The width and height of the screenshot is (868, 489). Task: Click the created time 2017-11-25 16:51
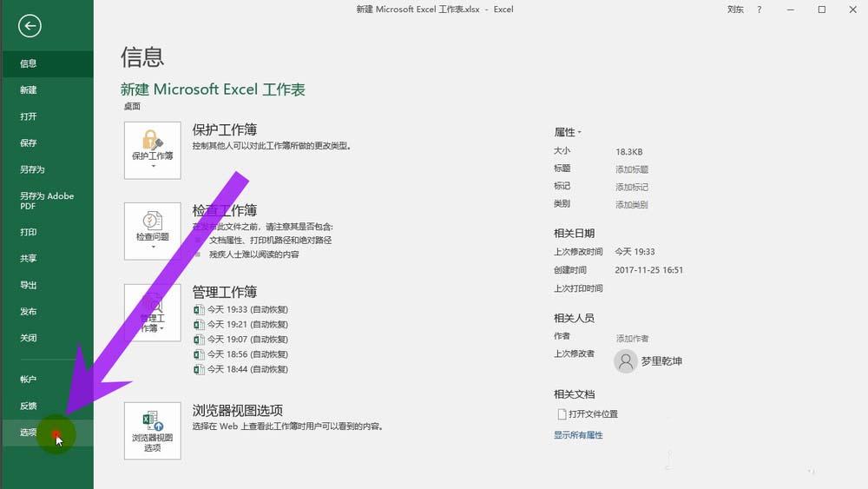coord(648,270)
